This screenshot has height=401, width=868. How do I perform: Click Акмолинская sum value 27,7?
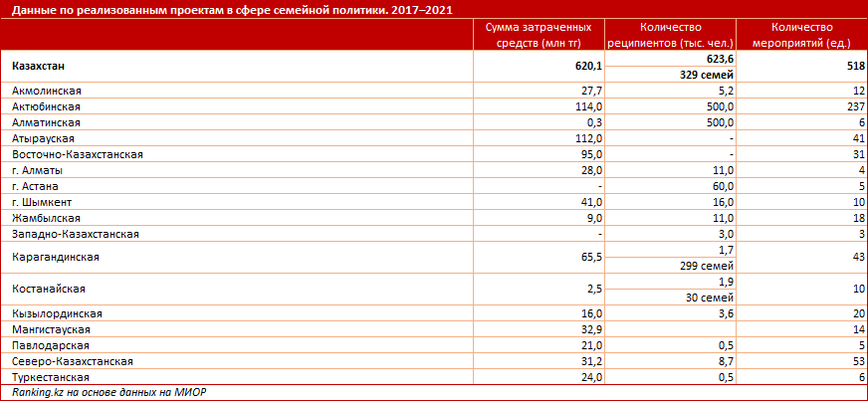click(x=592, y=91)
